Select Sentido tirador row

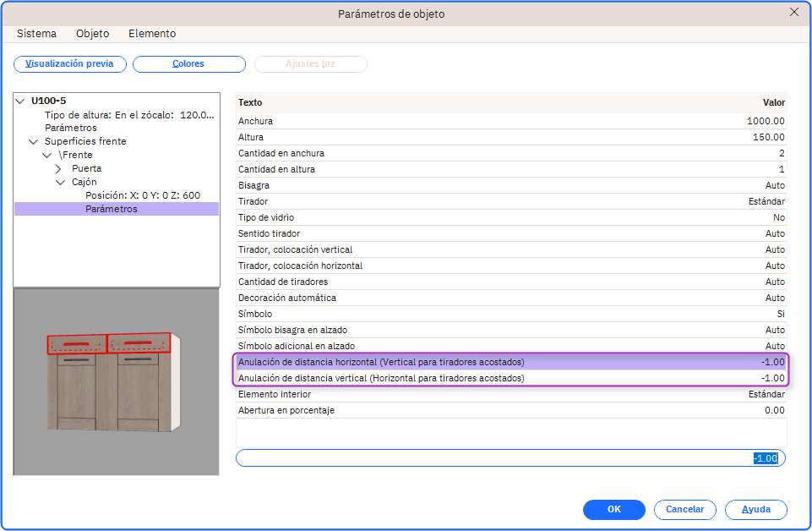pyautogui.click(x=511, y=233)
